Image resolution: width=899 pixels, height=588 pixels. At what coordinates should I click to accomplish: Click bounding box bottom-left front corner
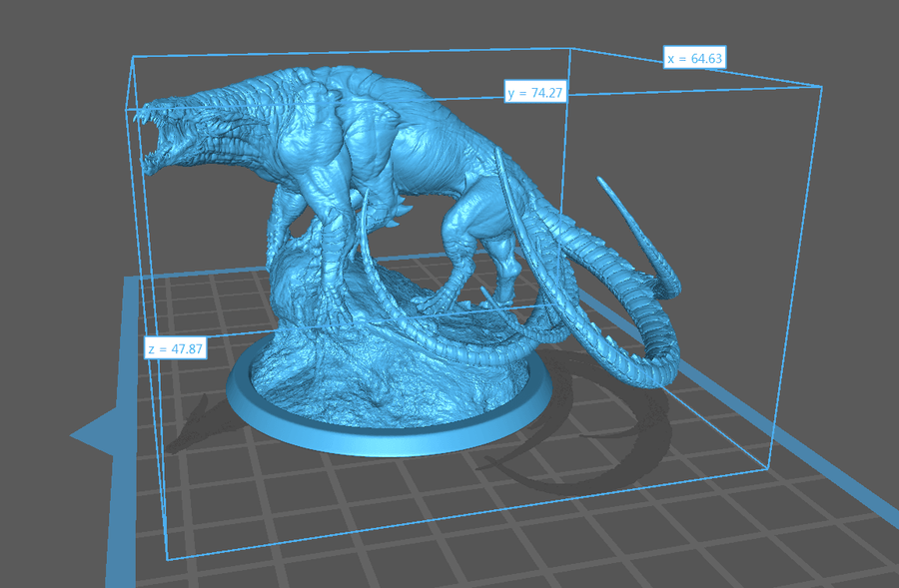165,560
